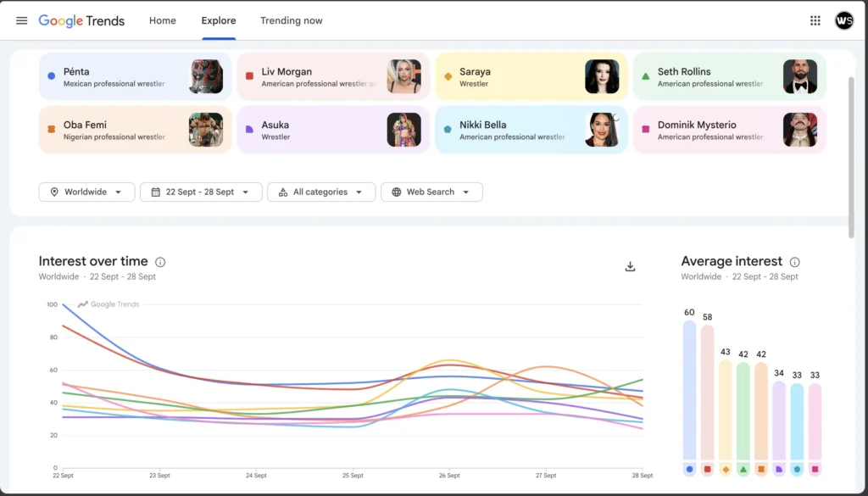
Task: Click the green triangle marker beside Seth Rollins
Action: point(645,76)
